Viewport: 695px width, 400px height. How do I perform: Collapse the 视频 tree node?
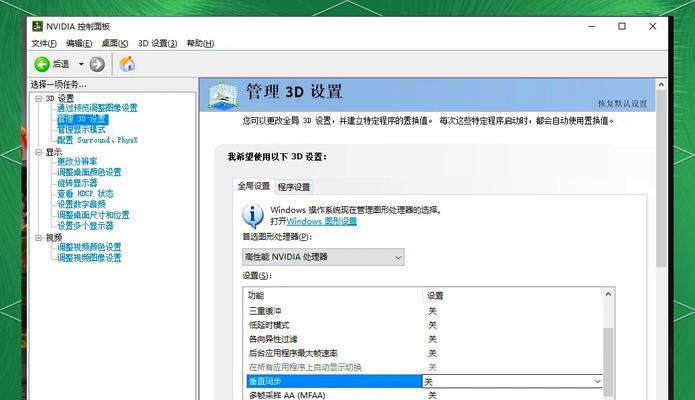pos(39,238)
